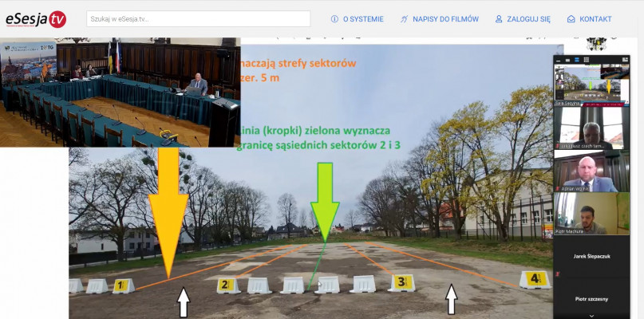The width and height of the screenshot is (644, 319).
Task: Select the Piotr szczesny participant tile
Action: 591,299
